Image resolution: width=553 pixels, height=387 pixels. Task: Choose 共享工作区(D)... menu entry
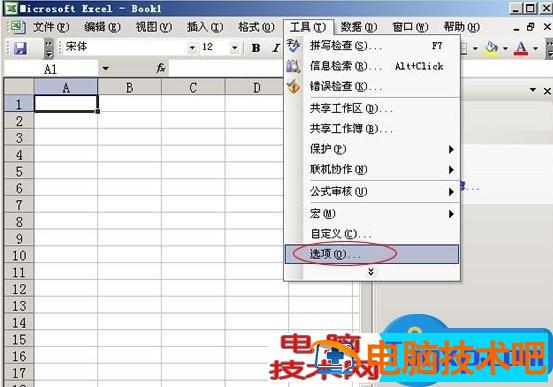pyautogui.click(x=372, y=108)
